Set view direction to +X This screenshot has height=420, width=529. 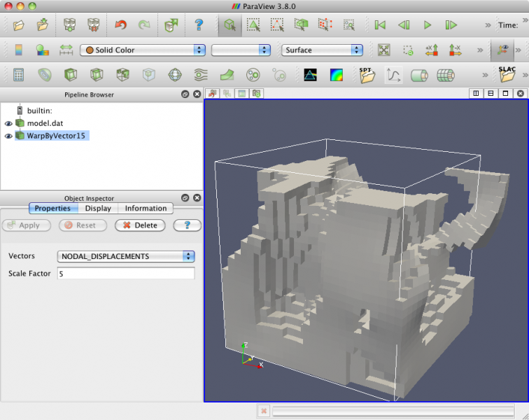[432, 50]
